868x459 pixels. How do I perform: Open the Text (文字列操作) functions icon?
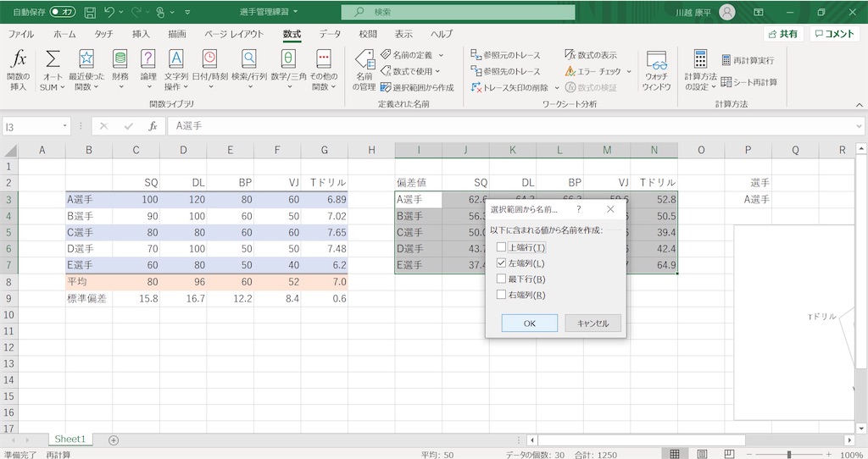176,58
